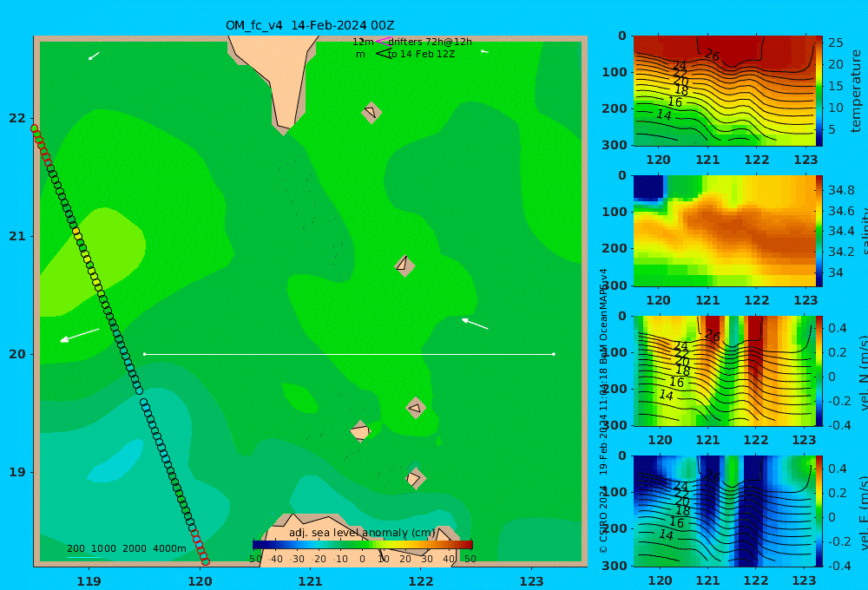Click value 34 on the salinity scale

[x=835, y=272]
